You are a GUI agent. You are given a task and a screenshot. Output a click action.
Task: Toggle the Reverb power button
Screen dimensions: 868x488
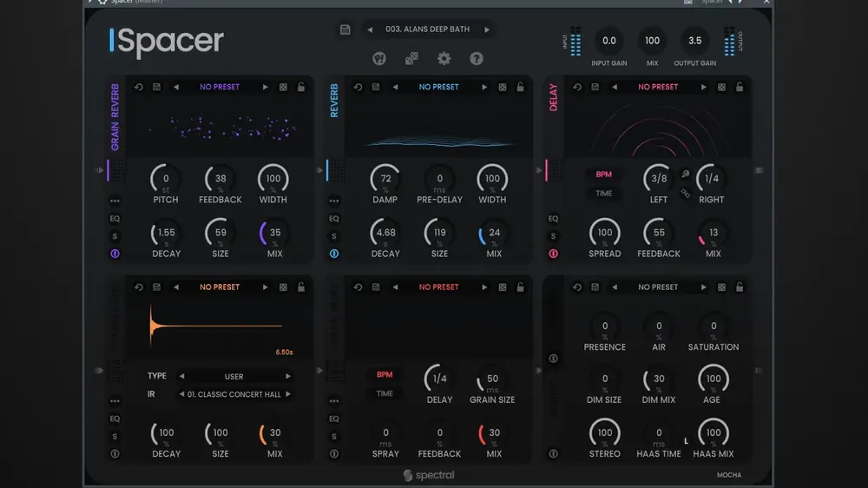[x=334, y=254]
